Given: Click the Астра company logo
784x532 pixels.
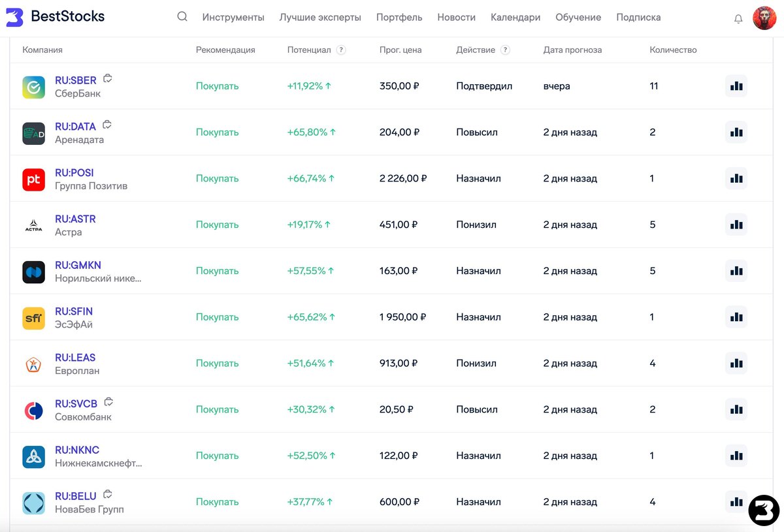Looking at the screenshot, I should [33, 226].
